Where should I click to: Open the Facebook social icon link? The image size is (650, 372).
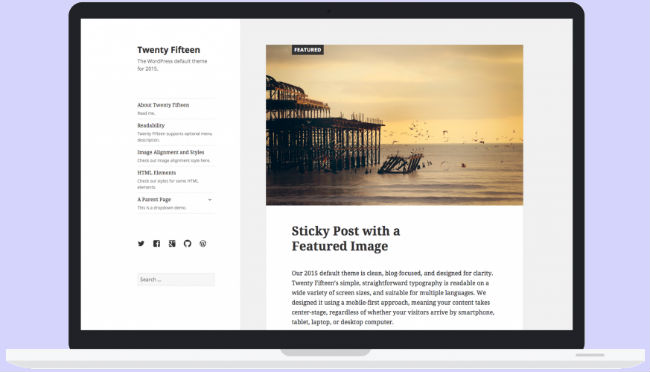click(x=156, y=243)
